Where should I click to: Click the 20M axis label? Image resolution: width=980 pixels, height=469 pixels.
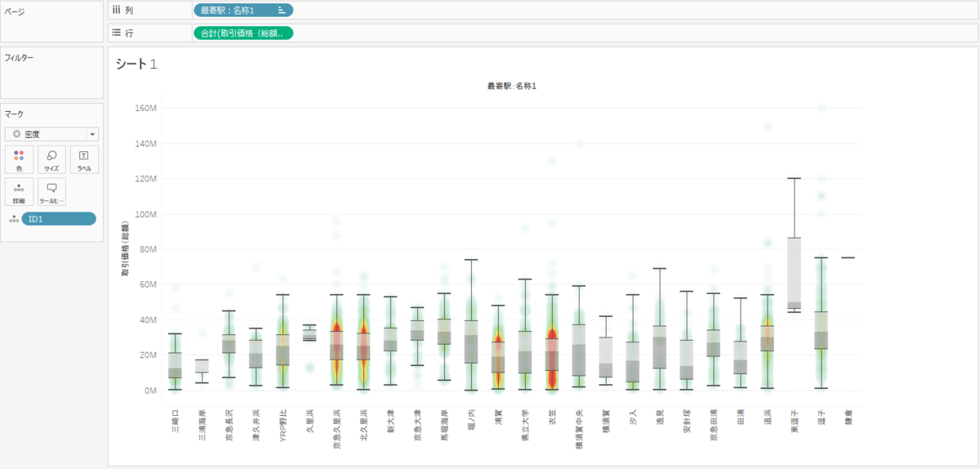[149, 355]
